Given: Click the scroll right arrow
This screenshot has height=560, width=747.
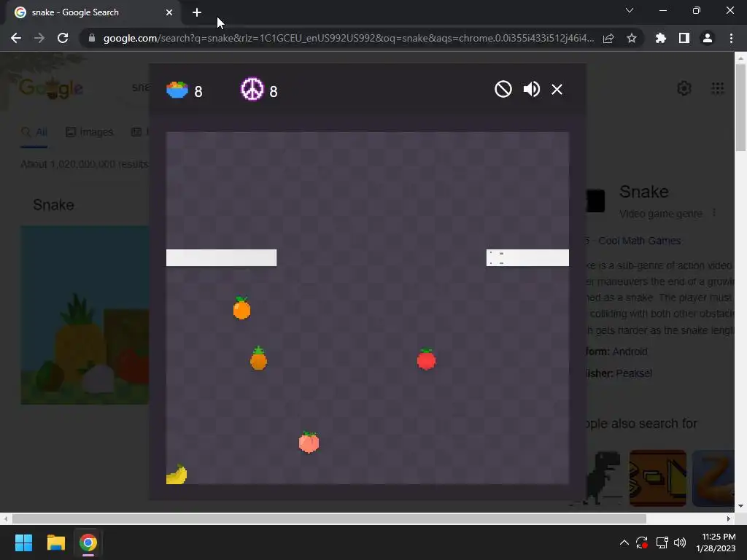Looking at the screenshot, I should pos(729,518).
